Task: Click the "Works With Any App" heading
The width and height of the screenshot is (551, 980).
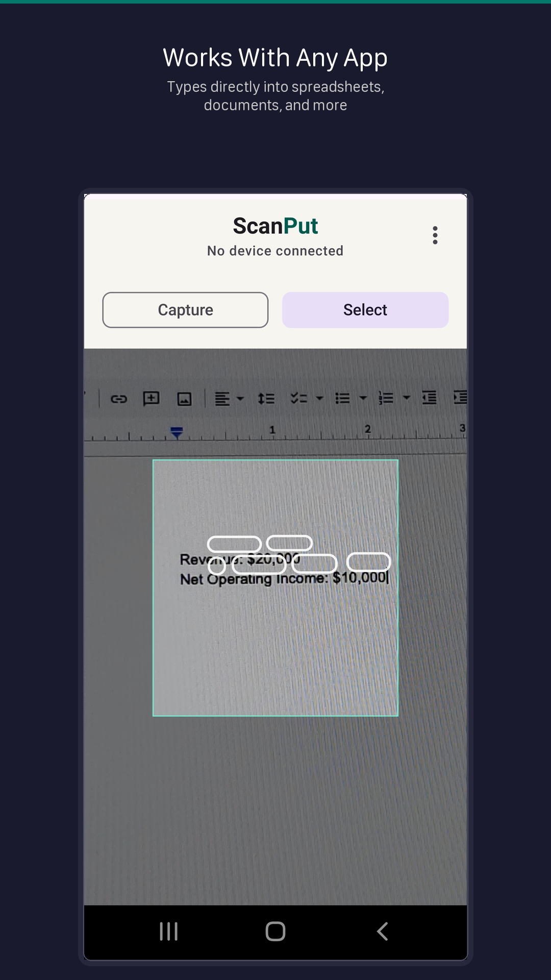Action: coord(275,58)
